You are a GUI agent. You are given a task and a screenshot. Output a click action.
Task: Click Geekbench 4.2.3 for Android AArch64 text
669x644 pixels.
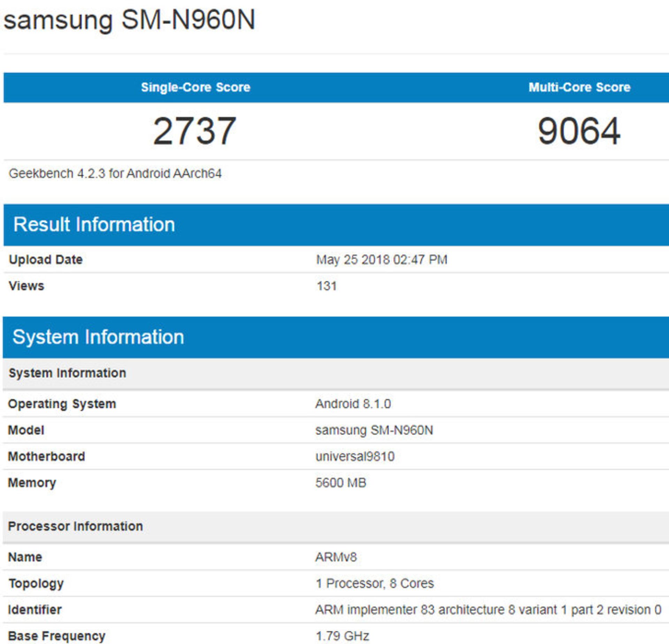point(115,173)
